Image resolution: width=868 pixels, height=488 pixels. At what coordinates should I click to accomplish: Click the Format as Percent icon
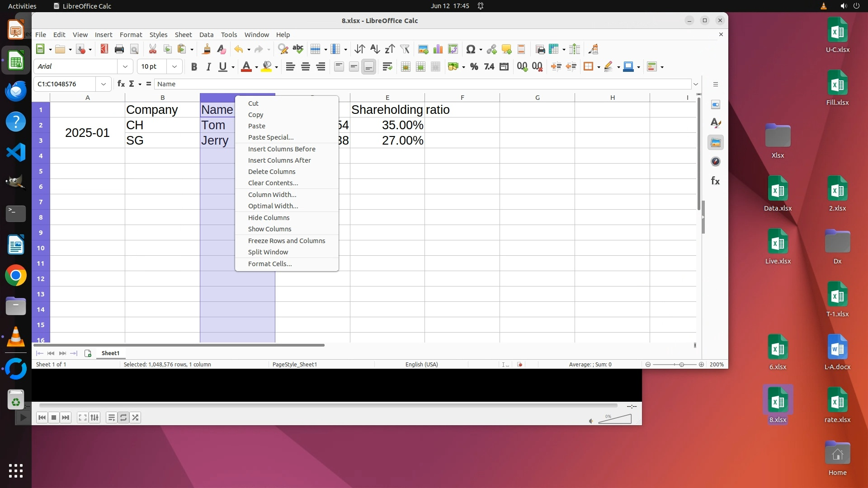pyautogui.click(x=474, y=67)
